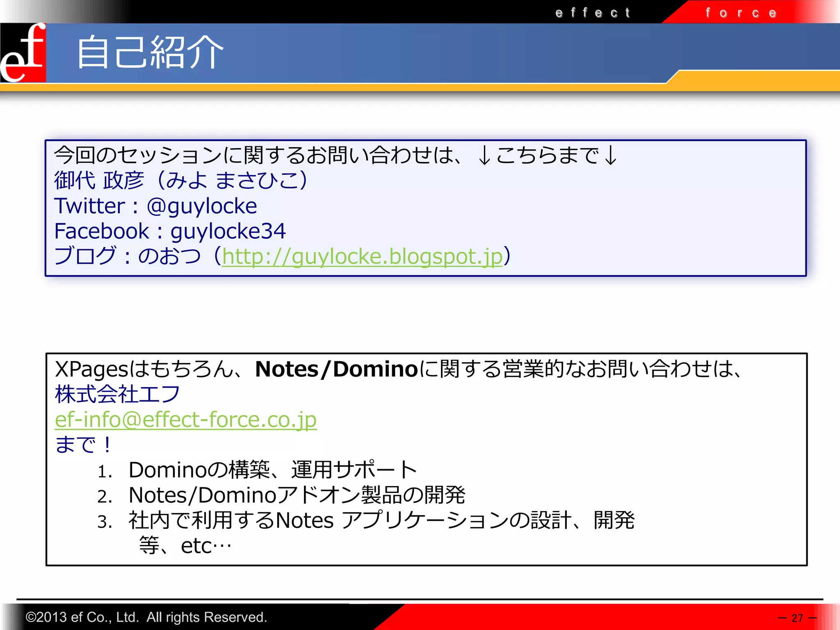840x630 pixels.
Task: Click the name 御代 政彦（みよ まさひこ）
Action: tap(181, 180)
